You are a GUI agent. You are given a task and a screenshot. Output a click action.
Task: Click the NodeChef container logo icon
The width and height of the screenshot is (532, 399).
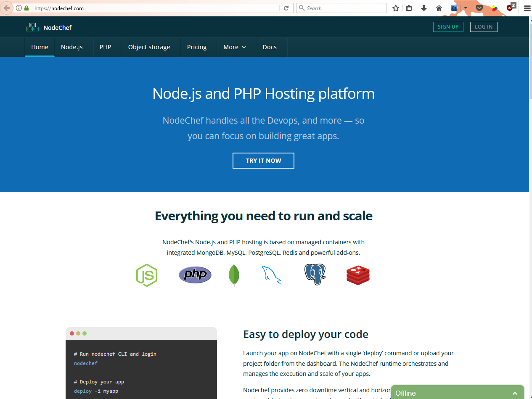[x=32, y=27]
